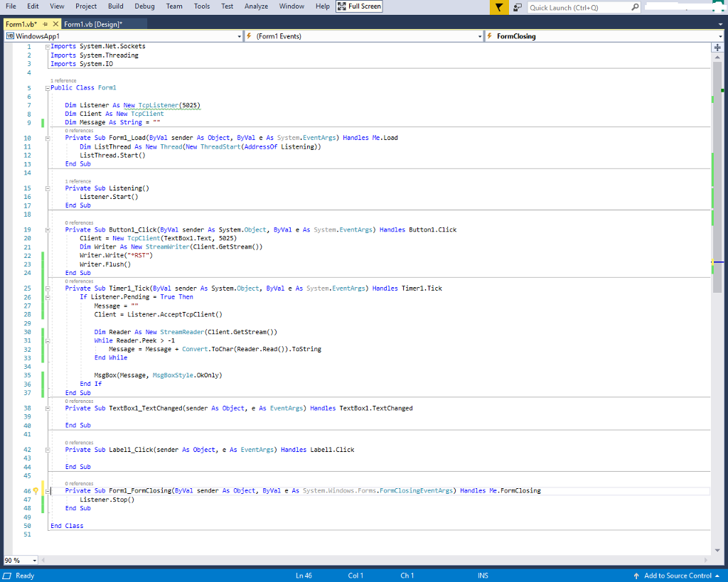Click the 1 reference link above Form1
The height and width of the screenshot is (582, 728).
point(63,81)
